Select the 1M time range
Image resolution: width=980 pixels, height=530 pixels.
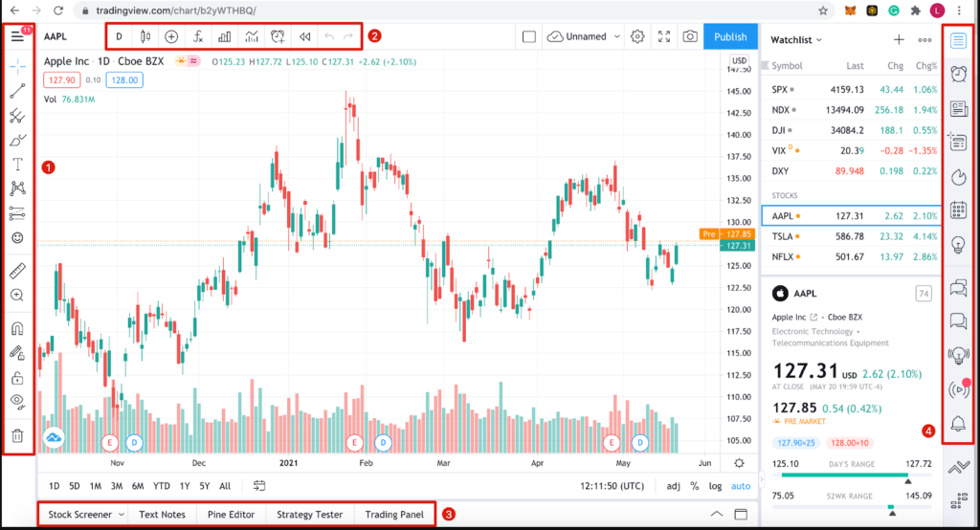(95, 486)
